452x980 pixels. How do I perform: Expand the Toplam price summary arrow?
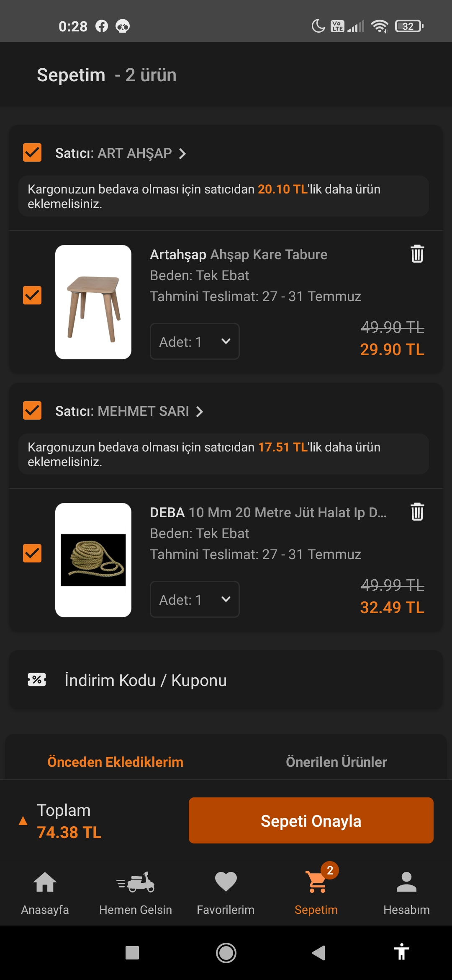(23, 821)
